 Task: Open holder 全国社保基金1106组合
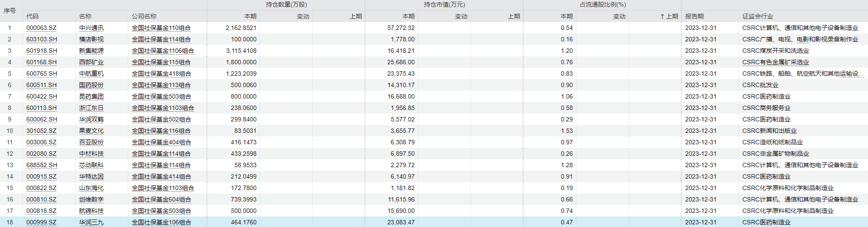pos(163,51)
